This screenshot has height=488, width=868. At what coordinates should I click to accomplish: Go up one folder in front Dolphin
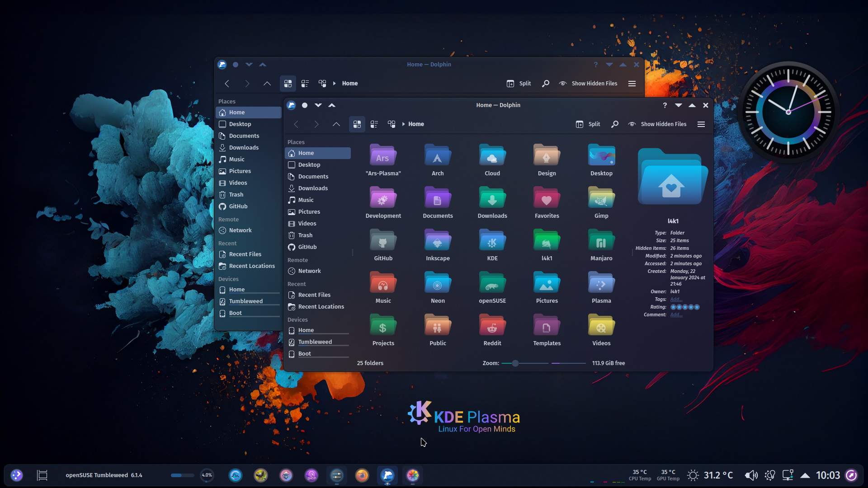336,124
